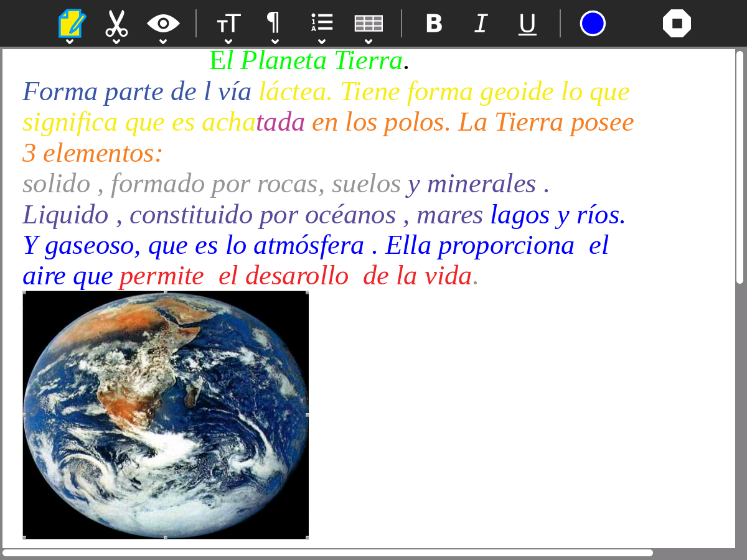Click the word "geoide"

[x=516, y=92]
